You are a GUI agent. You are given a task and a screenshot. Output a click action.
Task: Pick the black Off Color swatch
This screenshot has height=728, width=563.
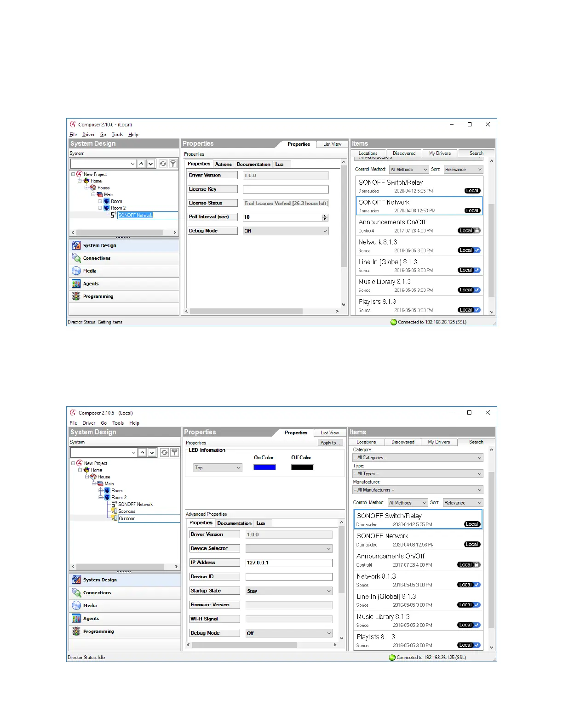(x=302, y=467)
